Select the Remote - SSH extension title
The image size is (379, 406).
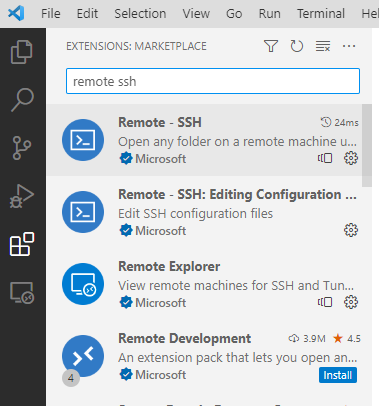click(x=160, y=122)
